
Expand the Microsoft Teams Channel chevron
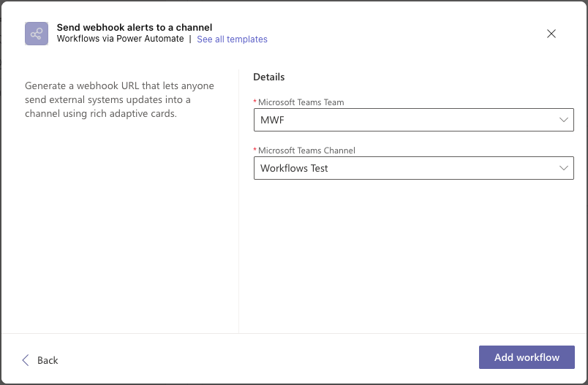tap(563, 168)
